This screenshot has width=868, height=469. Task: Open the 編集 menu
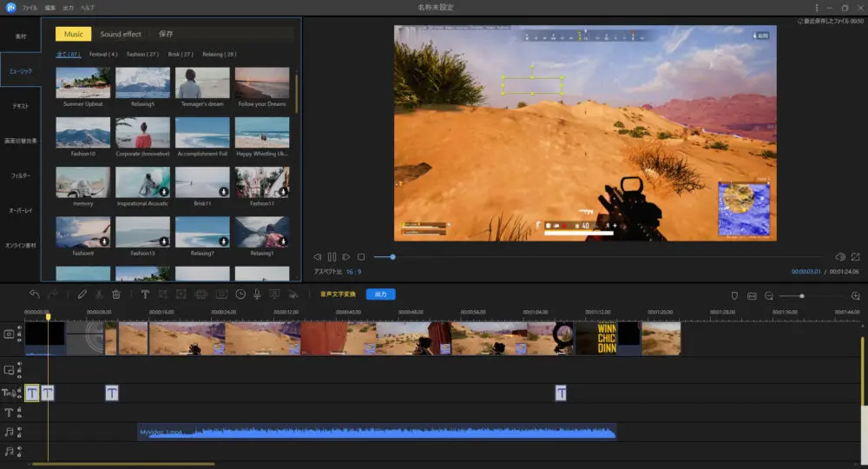click(x=49, y=8)
